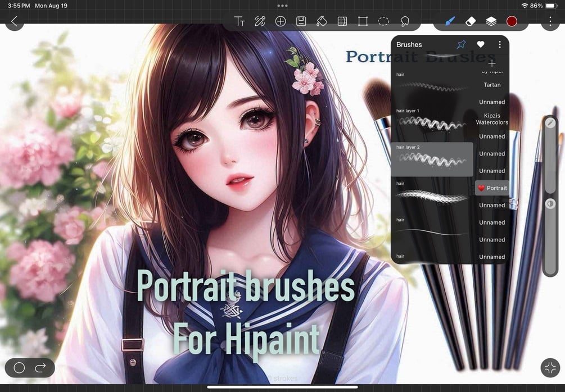Select the Portrait brush category
The image size is (565, 392).
[x=492, y=188]
